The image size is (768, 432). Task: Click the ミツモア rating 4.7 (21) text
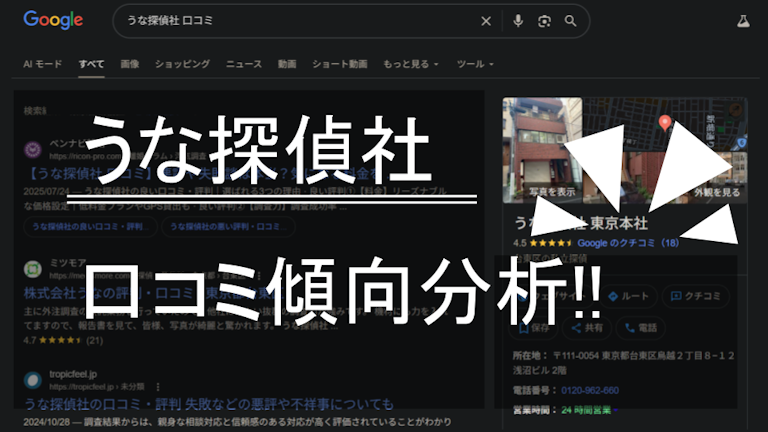point(63,340)
